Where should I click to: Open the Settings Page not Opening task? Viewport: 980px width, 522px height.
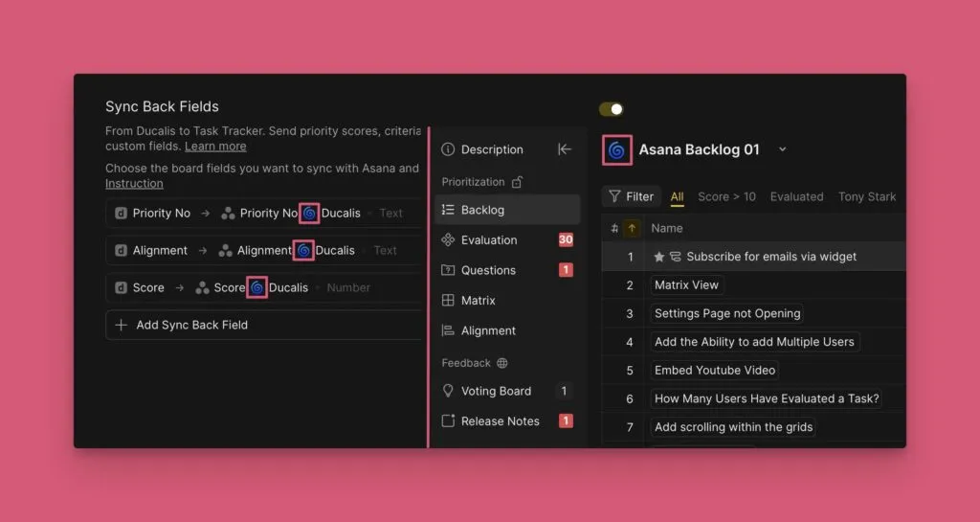pos(727,313)
